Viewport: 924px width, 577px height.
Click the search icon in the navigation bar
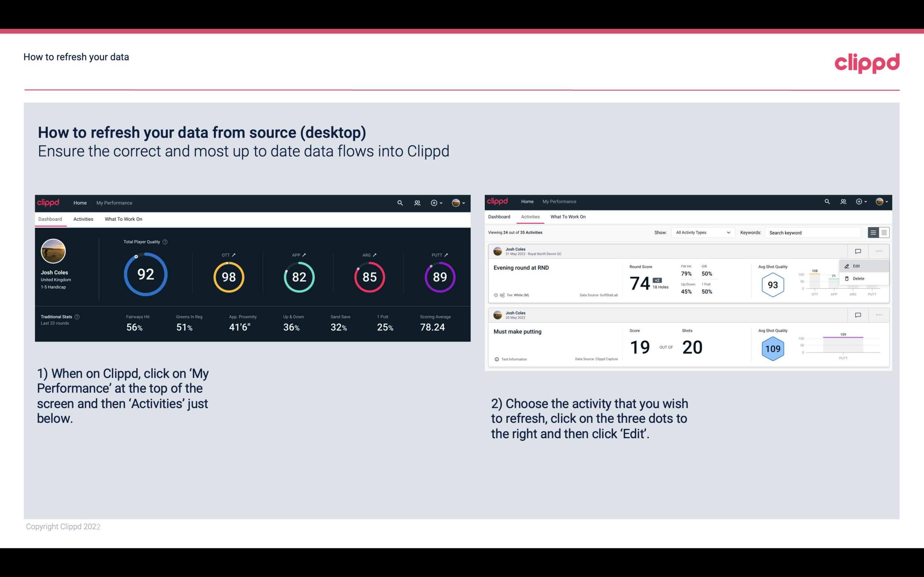click(400, 202)
